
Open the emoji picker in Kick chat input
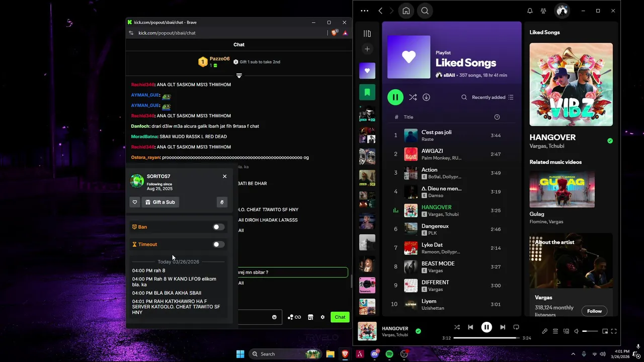274,317
